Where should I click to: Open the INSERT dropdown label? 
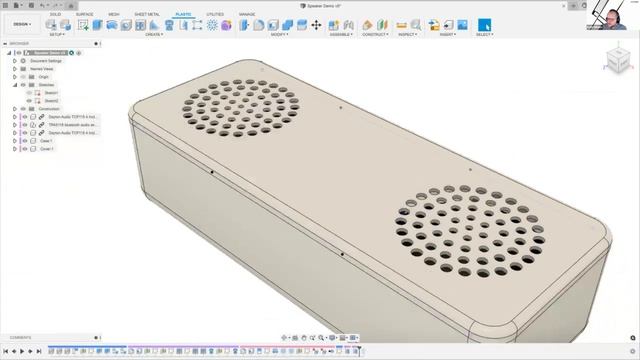click(x=448, y=35)
